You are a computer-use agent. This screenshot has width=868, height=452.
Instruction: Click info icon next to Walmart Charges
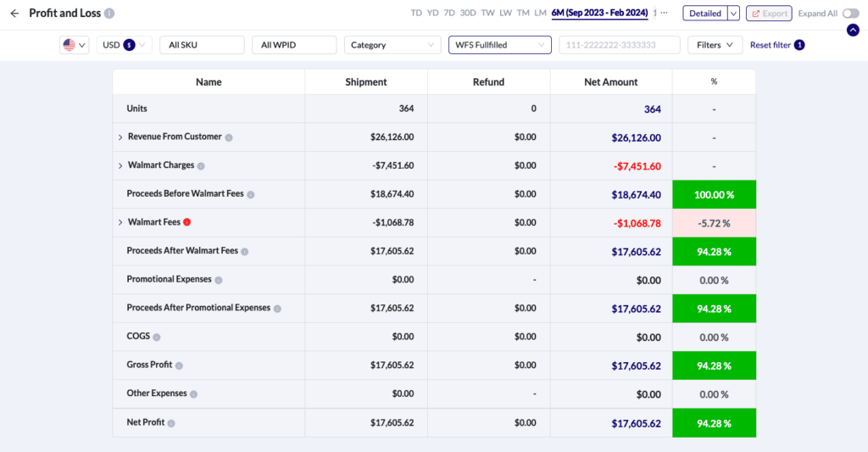pyautogui.click(x=201, y=165)
